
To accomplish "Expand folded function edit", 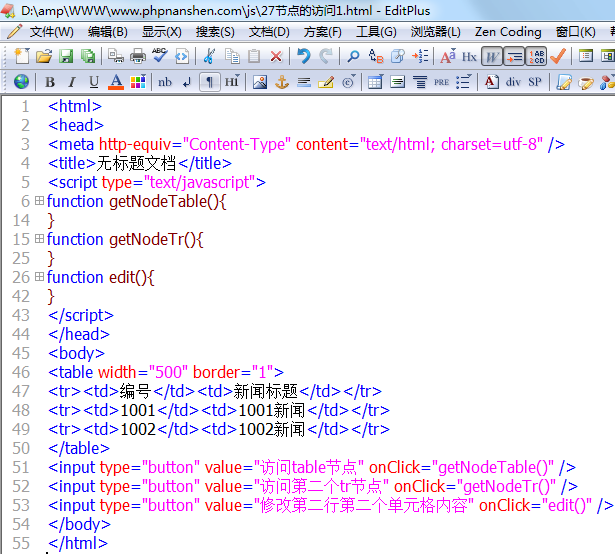I will pyautogui.click(x=39, y=277).
